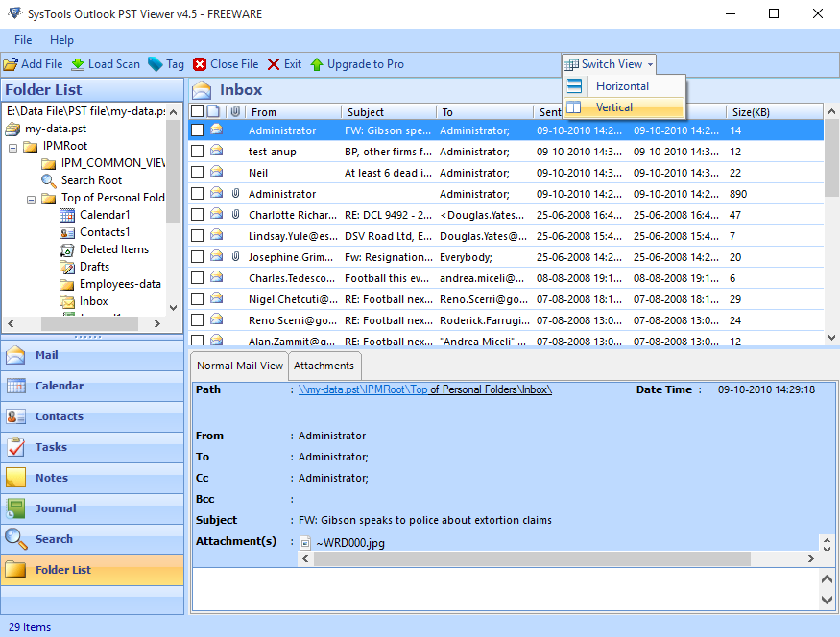Click folder tree scroll-up arrow
Image resolution: width=840 pixels, height=637 pixels.
click(x=173, y=112)
